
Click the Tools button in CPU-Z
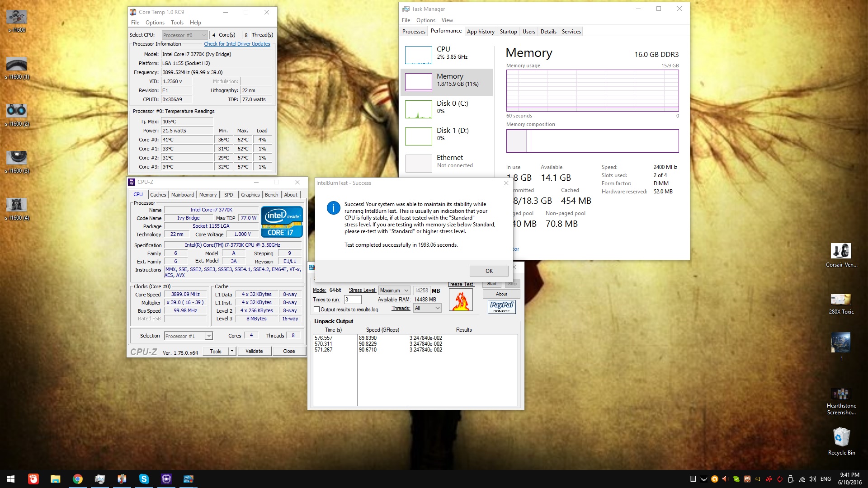pyautogui.click(x=216, y=351)
